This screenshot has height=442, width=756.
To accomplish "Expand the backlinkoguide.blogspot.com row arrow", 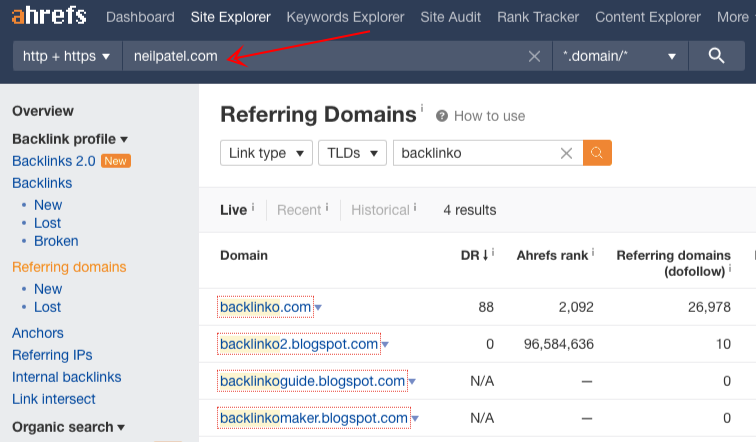I will (x=412, y=382).
